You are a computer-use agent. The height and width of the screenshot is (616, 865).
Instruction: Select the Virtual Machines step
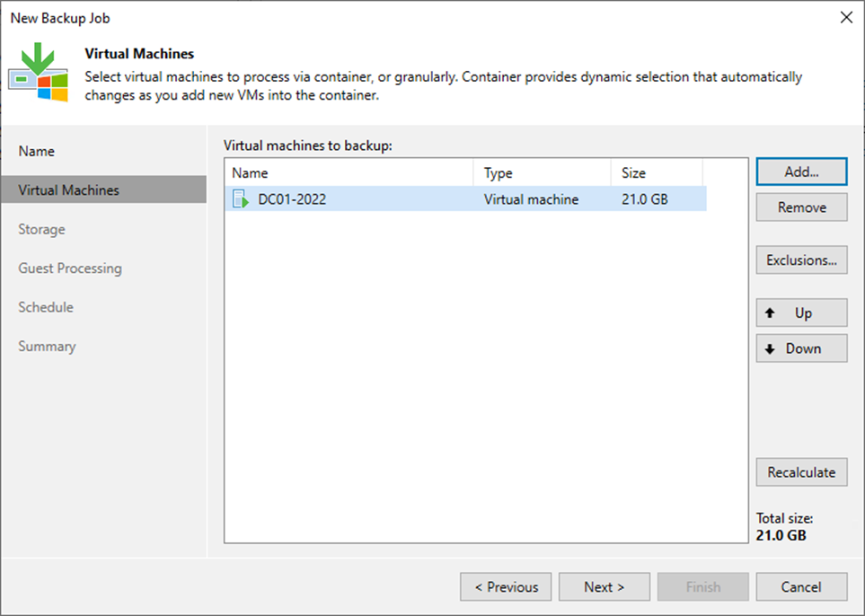pos(103,189)
